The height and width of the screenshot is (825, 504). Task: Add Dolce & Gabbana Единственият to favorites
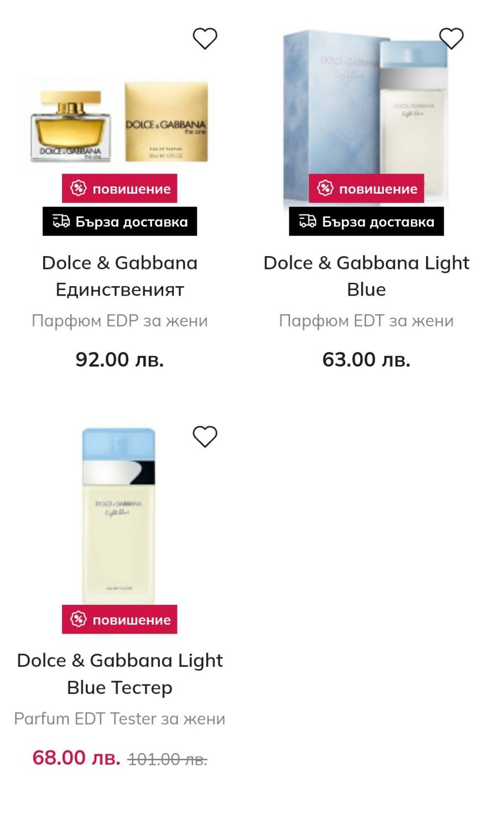[x=205, y=39]
